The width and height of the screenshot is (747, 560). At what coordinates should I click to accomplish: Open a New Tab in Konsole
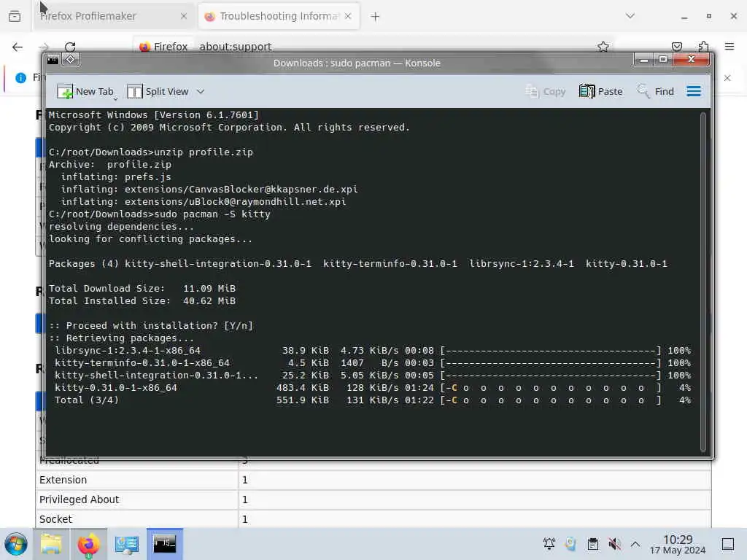click(x=85, y=91)
